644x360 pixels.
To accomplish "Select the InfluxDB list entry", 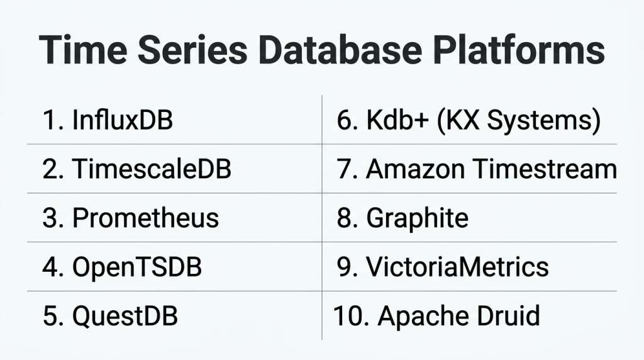I will [122, 120].
